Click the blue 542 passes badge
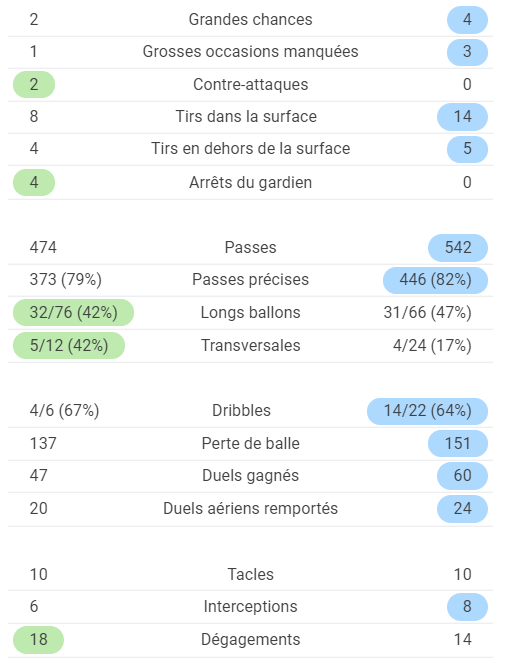The width and height of the screenshot is (507, 669). click(458, 247)
